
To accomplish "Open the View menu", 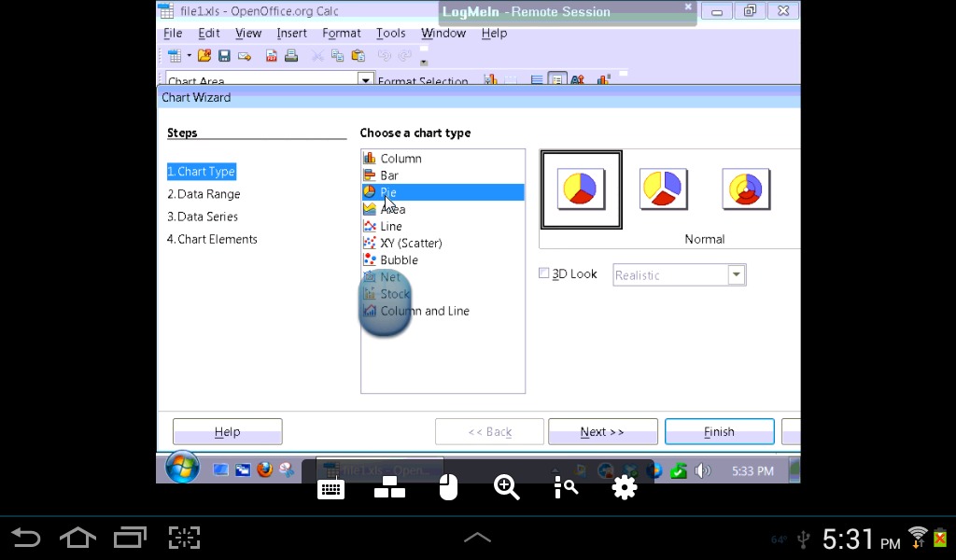I will [x=248, y=33].
